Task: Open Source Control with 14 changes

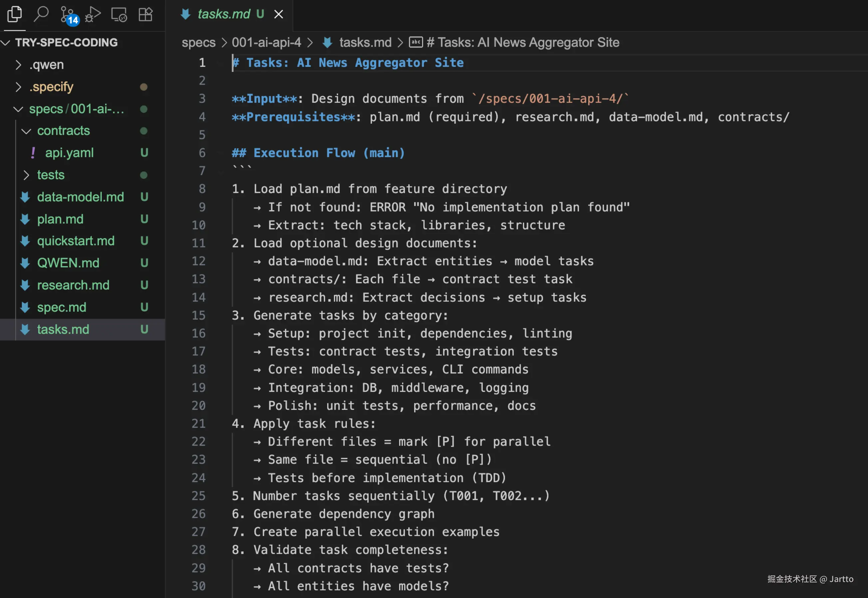Action: coord(68,15)
